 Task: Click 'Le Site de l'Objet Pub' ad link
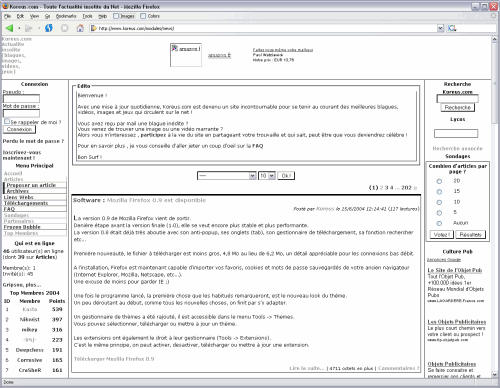[x=455, y=270]
